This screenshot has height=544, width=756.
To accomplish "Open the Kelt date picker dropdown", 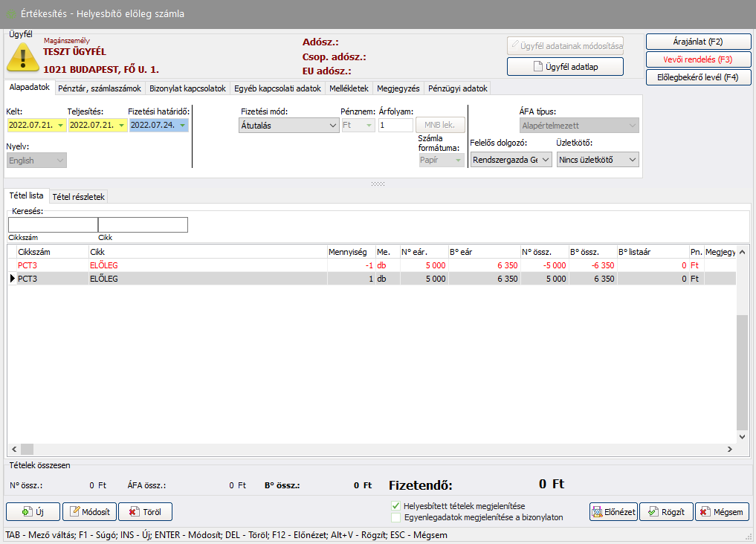I will point(59,126).
